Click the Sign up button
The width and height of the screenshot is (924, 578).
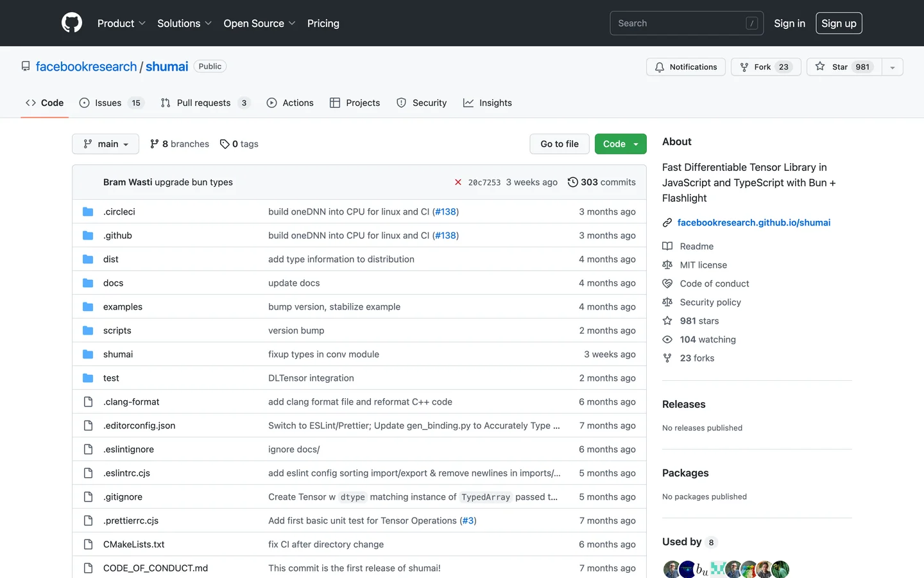click(x=839, y=23)
